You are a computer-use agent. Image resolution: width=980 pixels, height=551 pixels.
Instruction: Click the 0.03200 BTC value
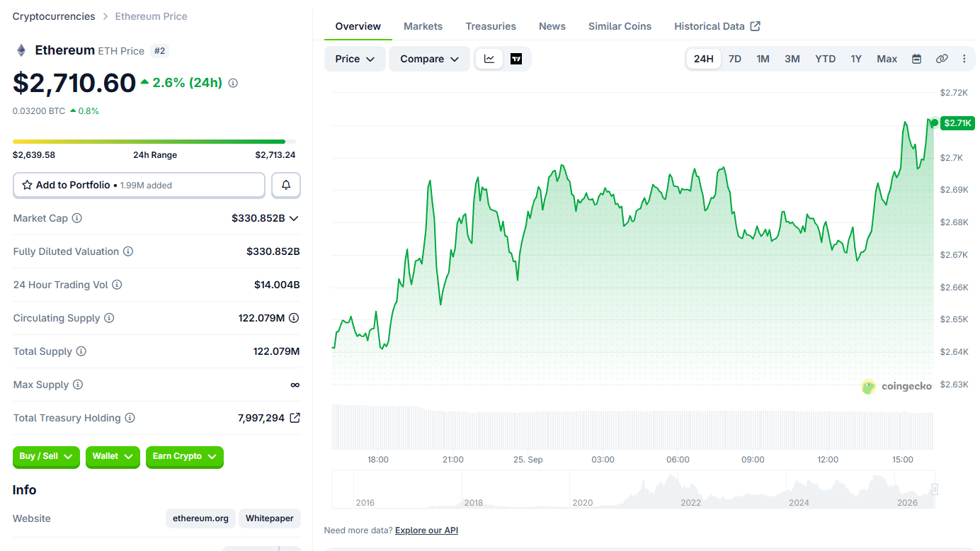coord(39,111)
